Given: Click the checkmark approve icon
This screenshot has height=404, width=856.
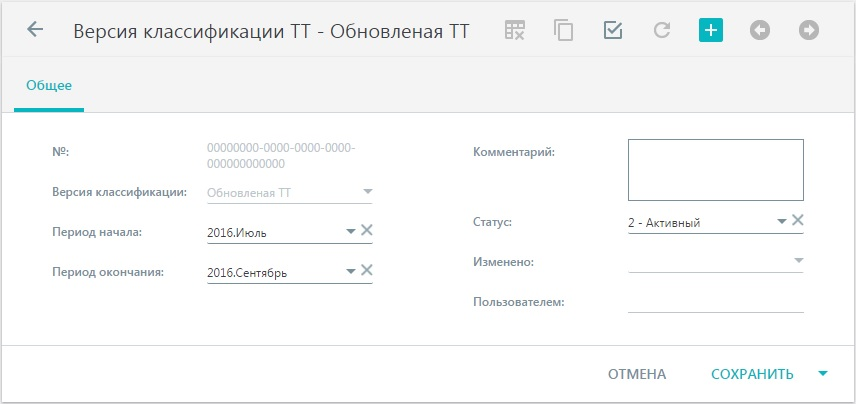Looking at the screenshot, I should pyautogui.click(x=613, y=30).
